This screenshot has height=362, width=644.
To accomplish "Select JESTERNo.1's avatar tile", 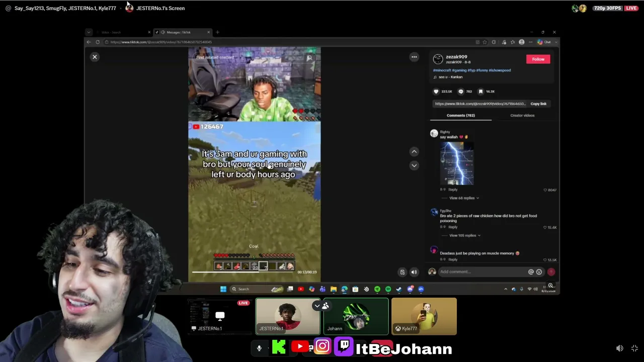I will [x=288, y=316].
